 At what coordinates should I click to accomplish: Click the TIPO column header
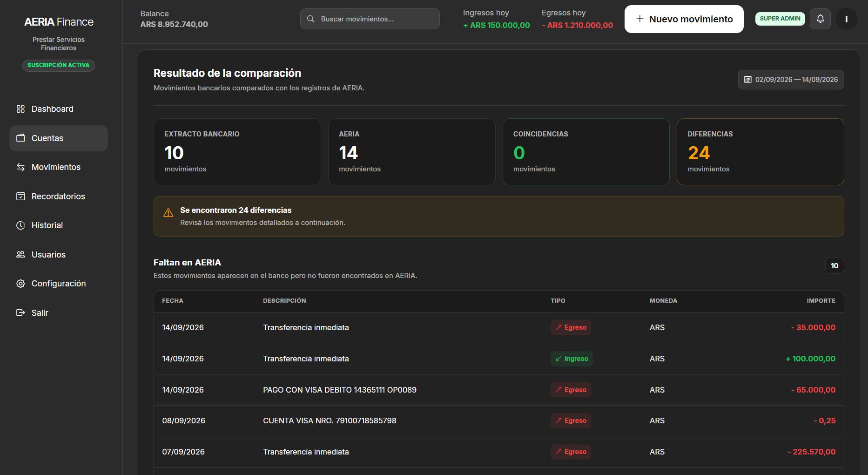point(558,301)
